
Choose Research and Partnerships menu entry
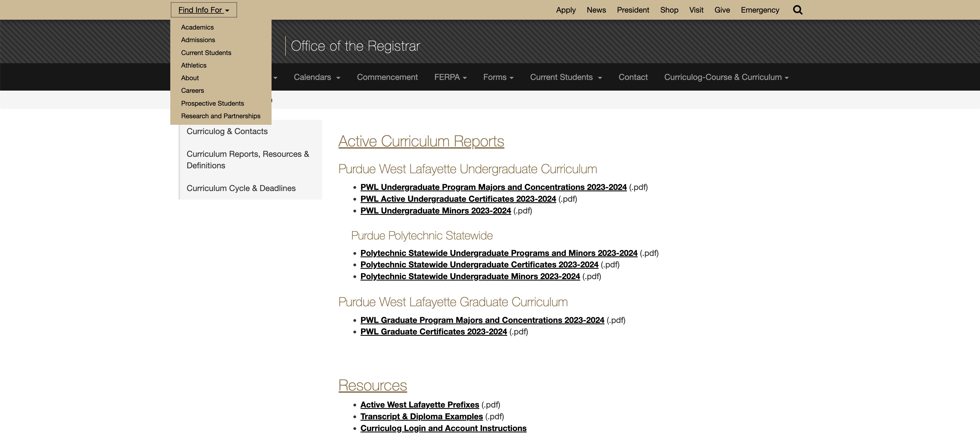coord(221,115)
